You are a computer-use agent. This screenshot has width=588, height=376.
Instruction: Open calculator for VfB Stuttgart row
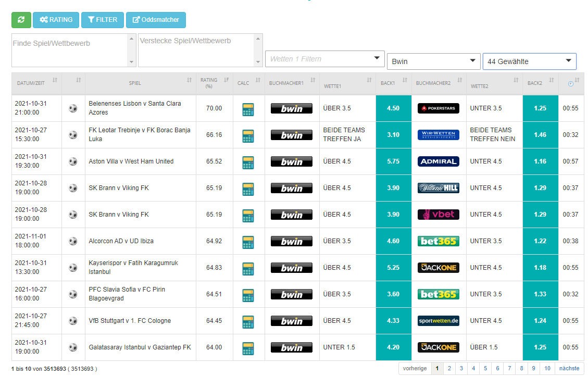(248, 322)
